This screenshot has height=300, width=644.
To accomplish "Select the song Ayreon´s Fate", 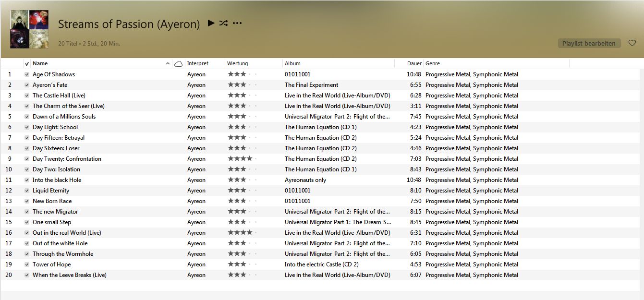I will pyautogui.click(x=50, y=85).
